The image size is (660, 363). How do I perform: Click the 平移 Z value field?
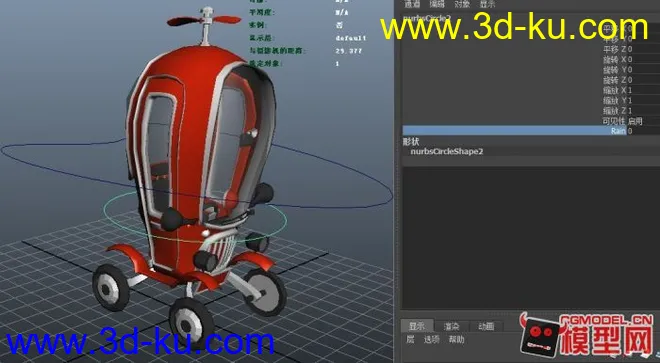[643, 49]
